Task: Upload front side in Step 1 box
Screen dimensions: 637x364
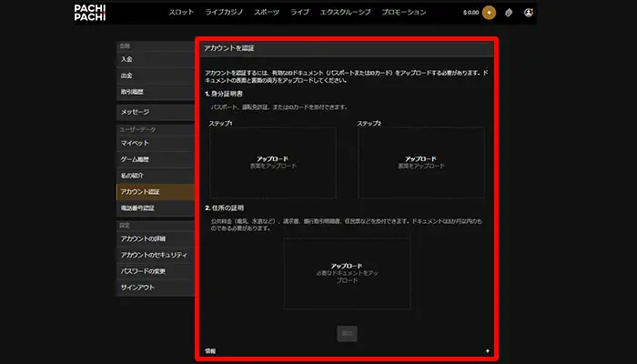Action: pos(272,163)
